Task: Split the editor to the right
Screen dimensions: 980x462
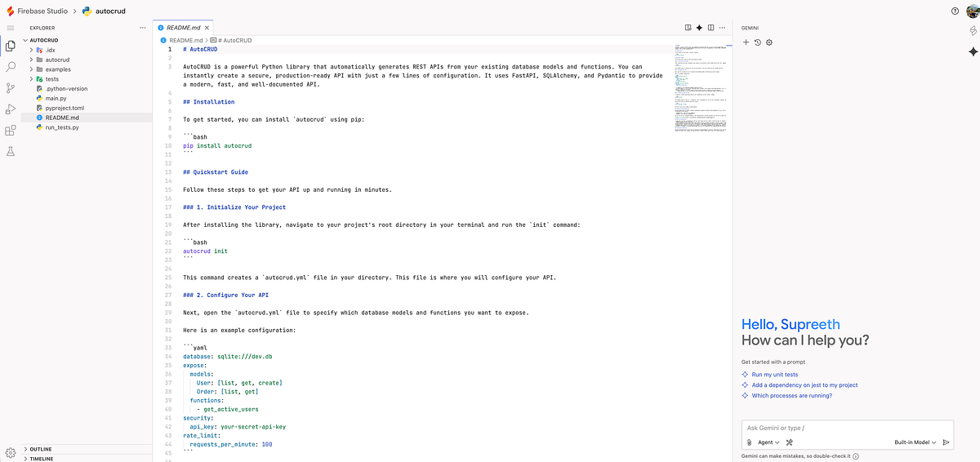Action: point(710,28)
